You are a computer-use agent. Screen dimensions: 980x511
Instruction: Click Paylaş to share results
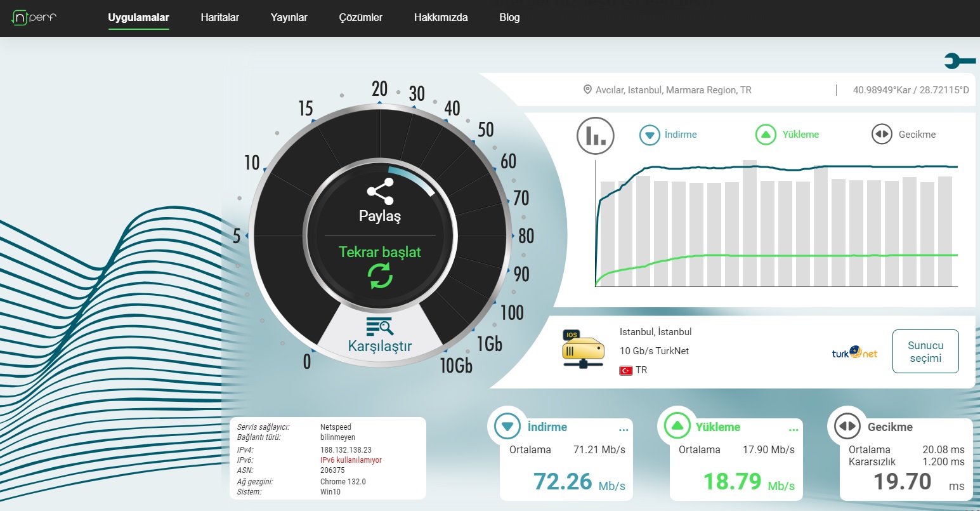(x=380, y=216)
